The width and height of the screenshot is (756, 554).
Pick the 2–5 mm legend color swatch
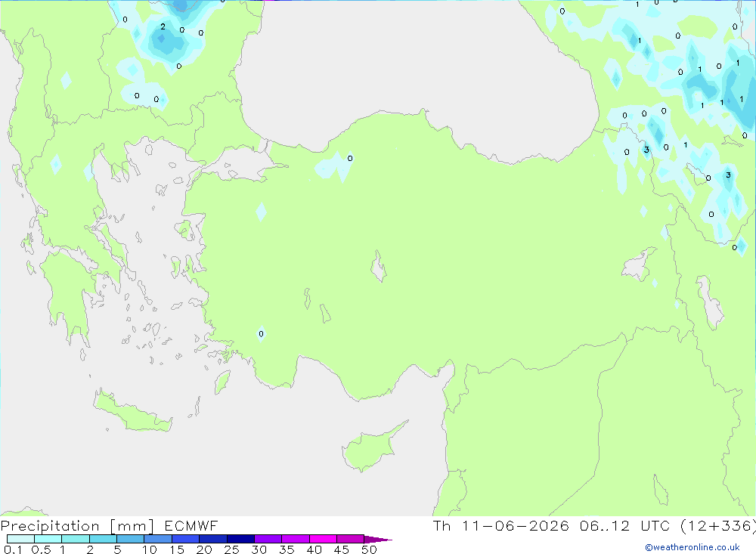tap(103, 539)
